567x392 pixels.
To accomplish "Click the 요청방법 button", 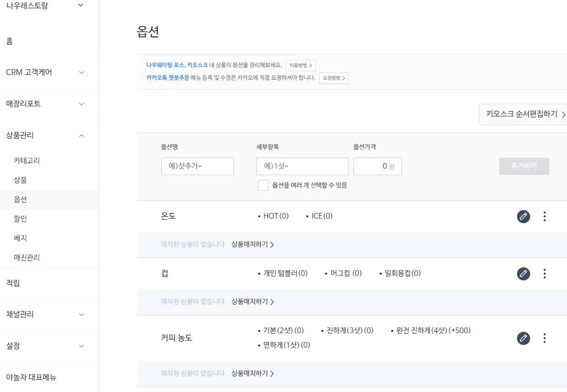I will (334, 78).
